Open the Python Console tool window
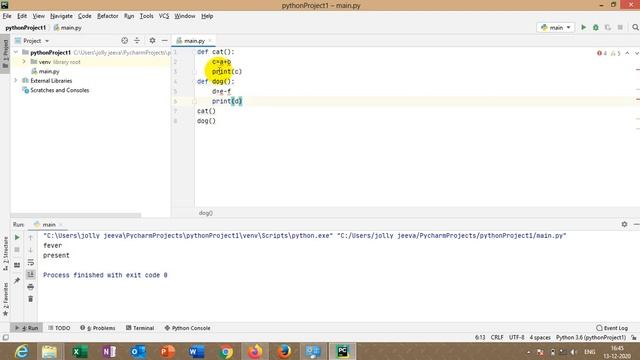 click(x=187, y=328)
